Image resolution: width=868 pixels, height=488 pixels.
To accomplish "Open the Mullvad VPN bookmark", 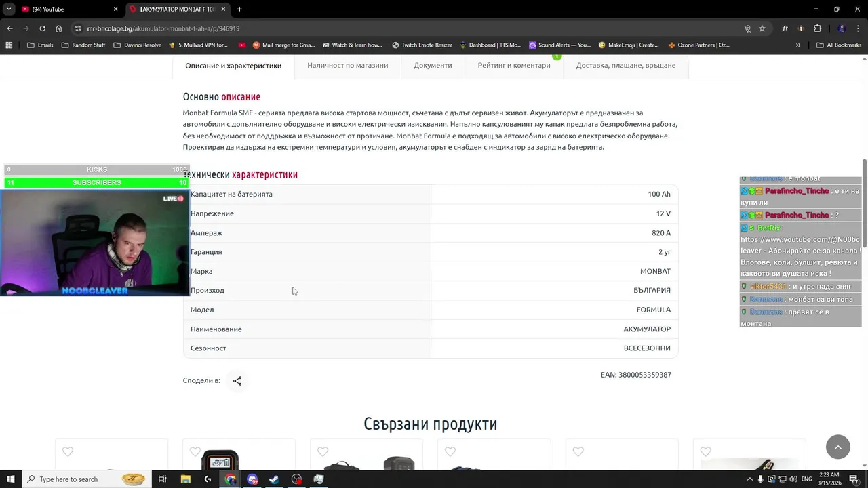I will point(198,45).
